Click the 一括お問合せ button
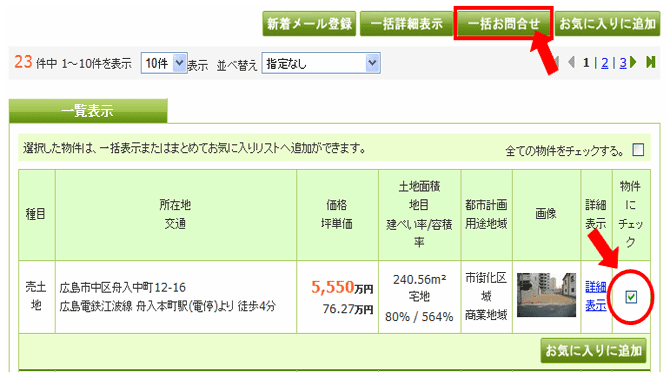This screenshot has height=380, width=670. tap(504, 24)
